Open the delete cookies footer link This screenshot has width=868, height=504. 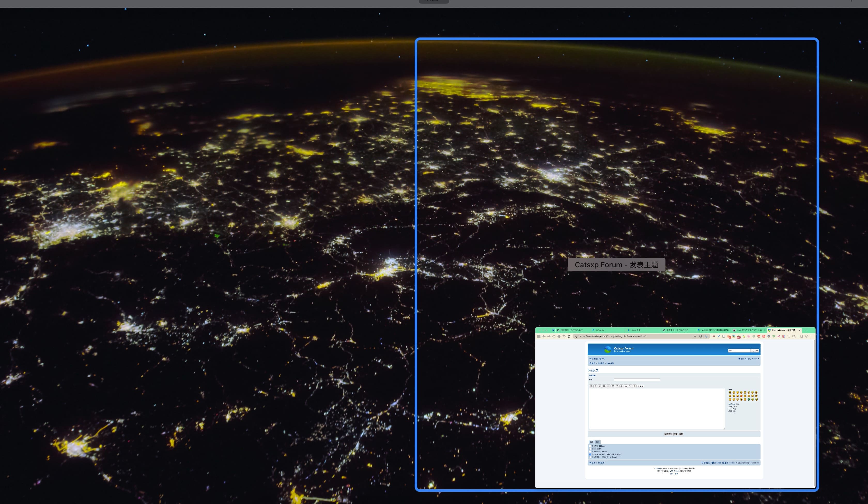(x=729, y=463)
